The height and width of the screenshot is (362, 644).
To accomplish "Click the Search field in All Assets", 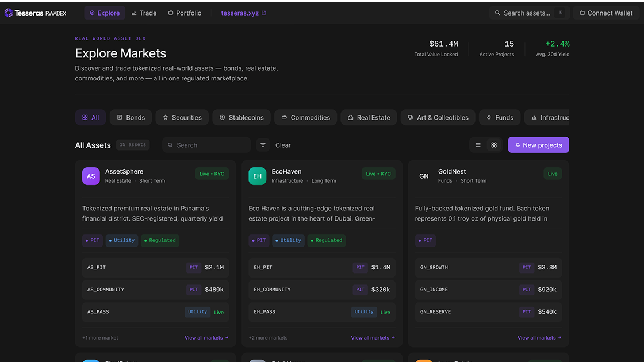I will (x=206, y=145).
